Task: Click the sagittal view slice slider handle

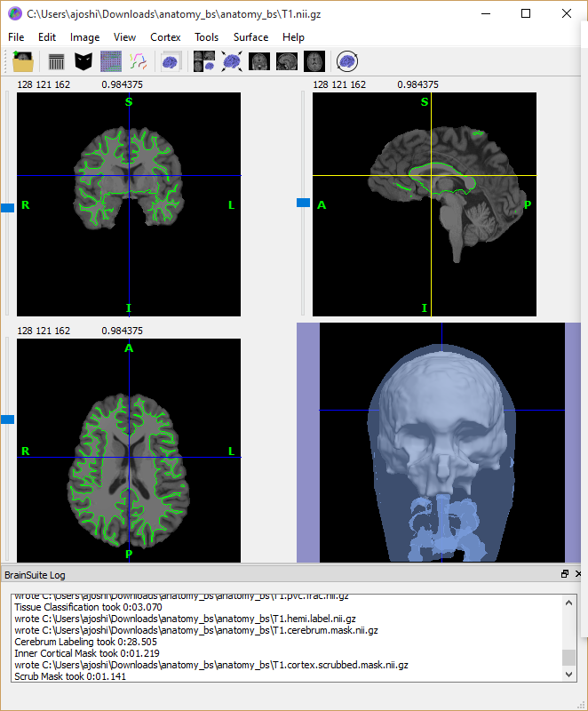Action: 303,203
